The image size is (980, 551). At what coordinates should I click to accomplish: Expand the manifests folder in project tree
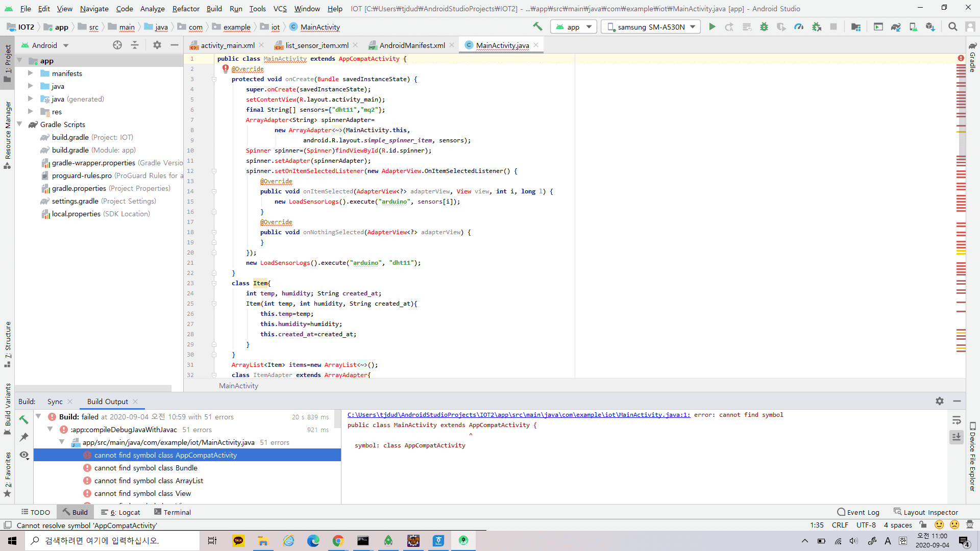coord(30,73)
